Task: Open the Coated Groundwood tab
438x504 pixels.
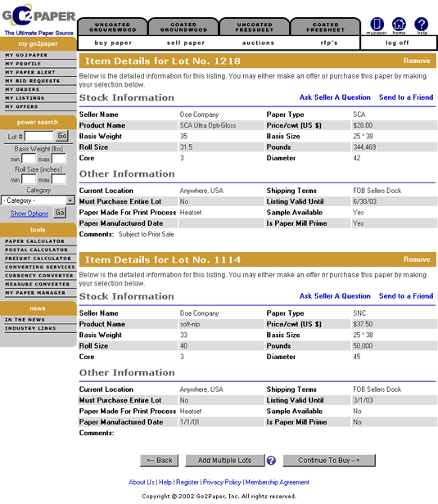Action: point(183,27)
